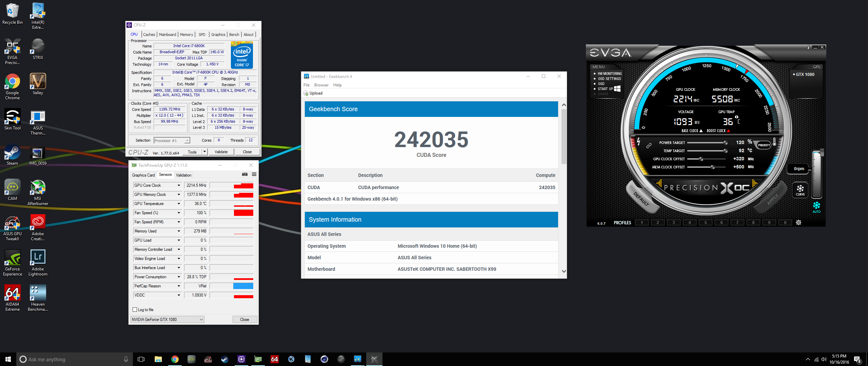Select profile slot 5
This screenshot has width=868, height=366.
click(x=706, y=223)
